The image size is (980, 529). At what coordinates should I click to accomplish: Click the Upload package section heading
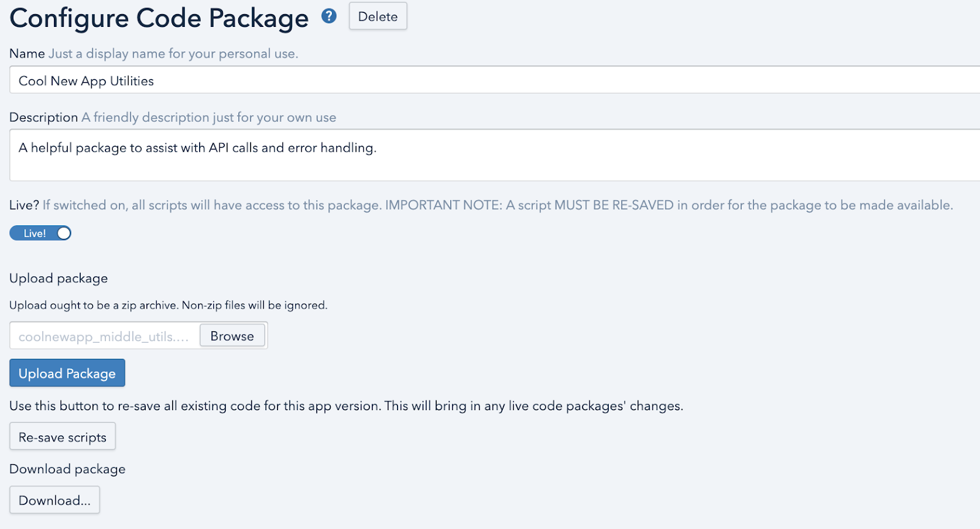coord(59,279)
